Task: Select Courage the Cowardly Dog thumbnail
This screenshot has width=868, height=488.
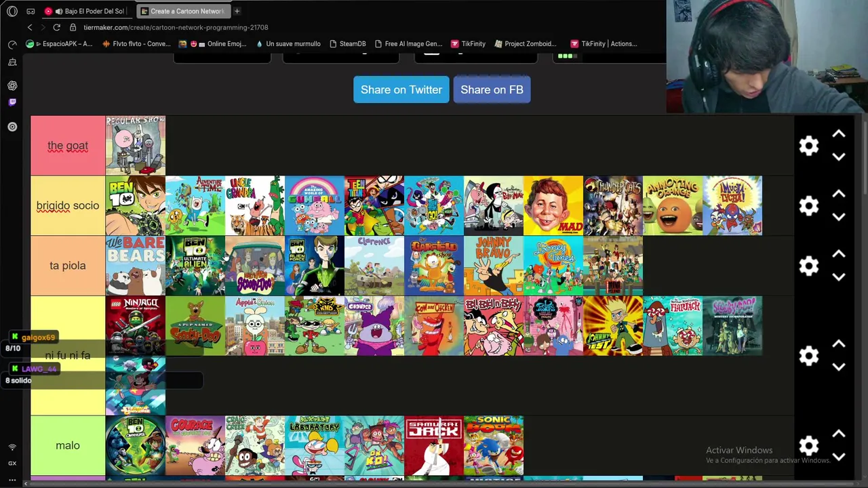Action: coord(195,445)
